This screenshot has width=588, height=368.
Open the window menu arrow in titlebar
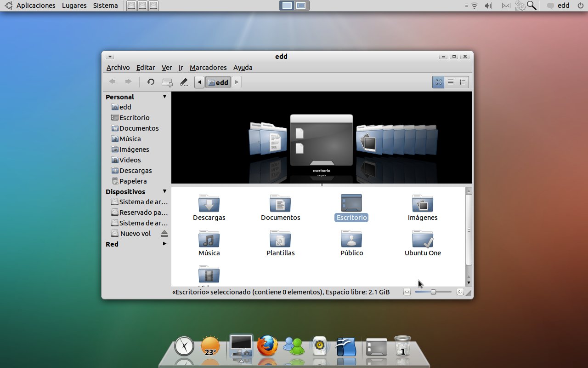click(109, 57)
